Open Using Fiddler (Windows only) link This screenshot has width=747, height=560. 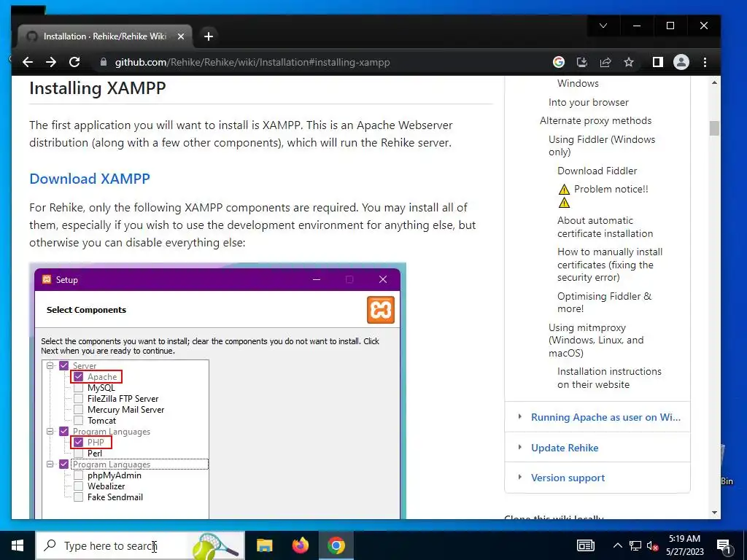tap(602, 146)
